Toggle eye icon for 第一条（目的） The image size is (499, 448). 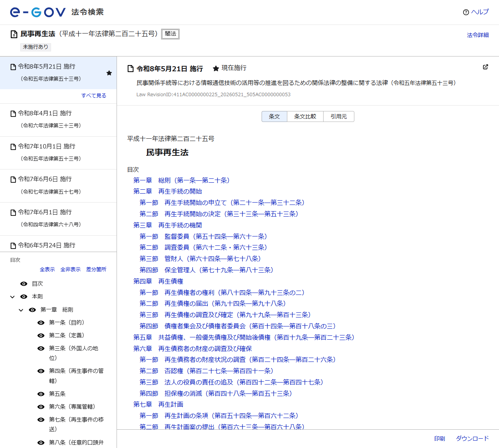[41, 323]
